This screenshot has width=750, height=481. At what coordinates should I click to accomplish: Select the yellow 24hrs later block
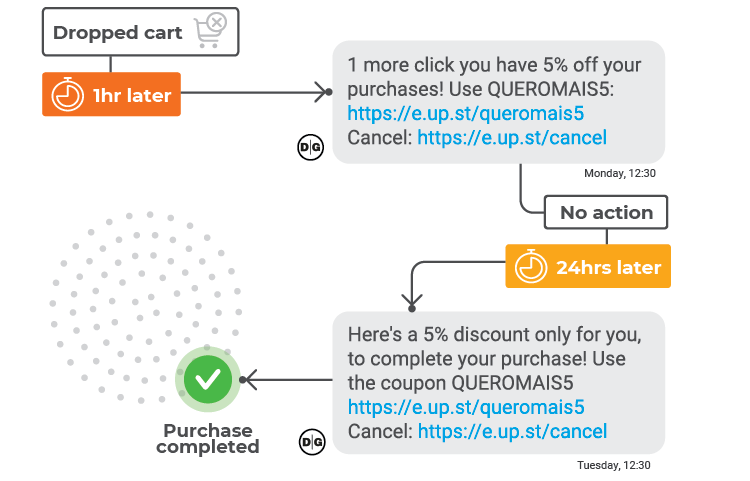[588, 266]
